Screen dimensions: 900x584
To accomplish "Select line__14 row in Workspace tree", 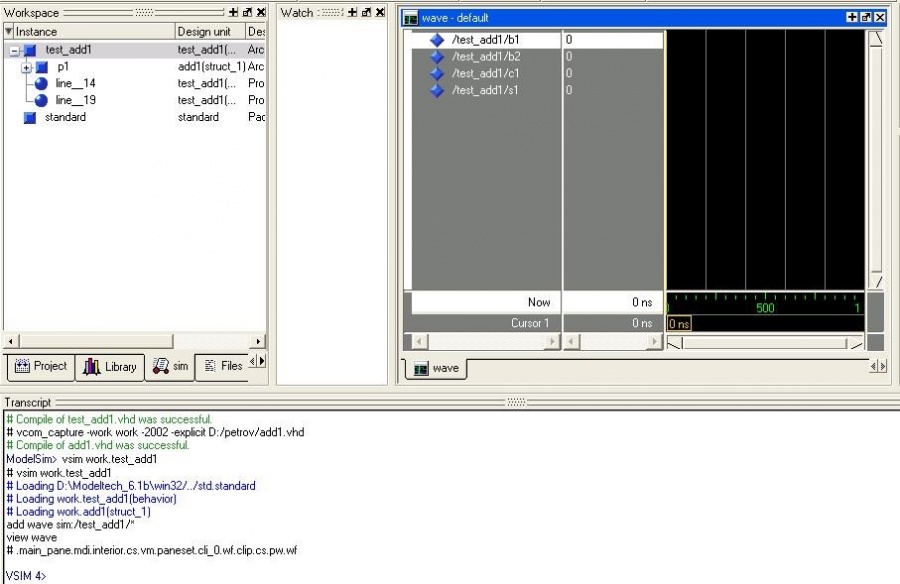I will 135,84.
